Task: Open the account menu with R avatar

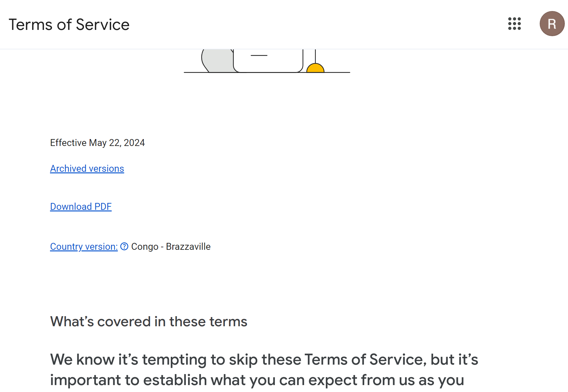Action: 552,24
